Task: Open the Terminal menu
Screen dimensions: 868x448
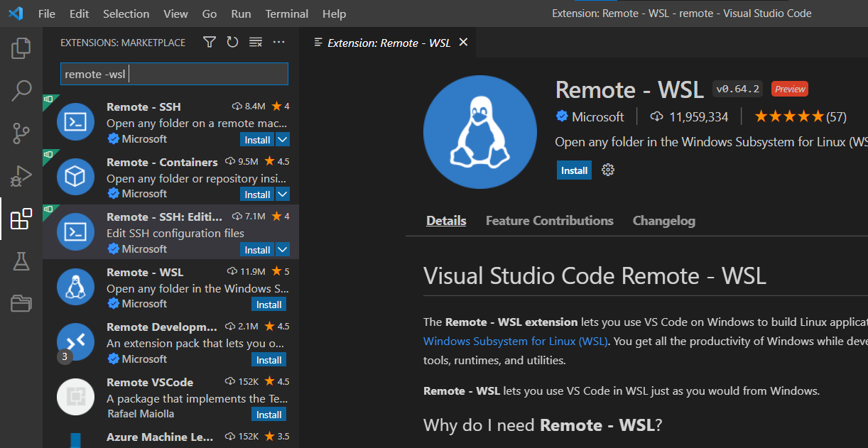Action: tap(286, 13)
